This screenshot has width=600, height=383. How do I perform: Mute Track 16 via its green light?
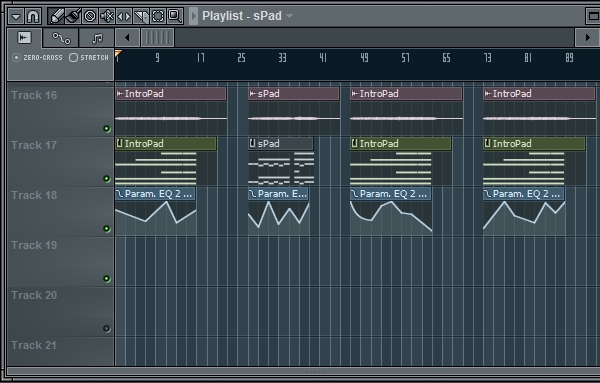tap(107, 129)
